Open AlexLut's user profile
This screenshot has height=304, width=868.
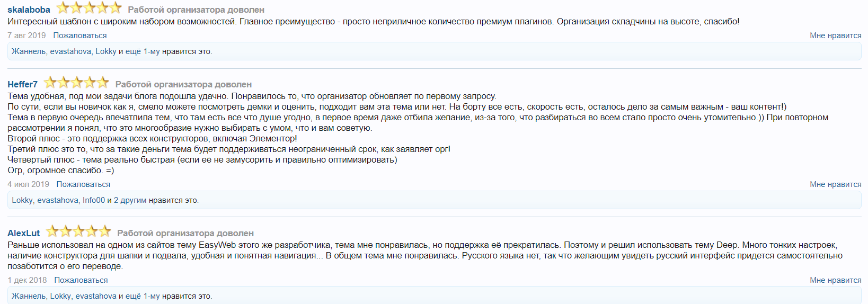[x=23, y=233]
